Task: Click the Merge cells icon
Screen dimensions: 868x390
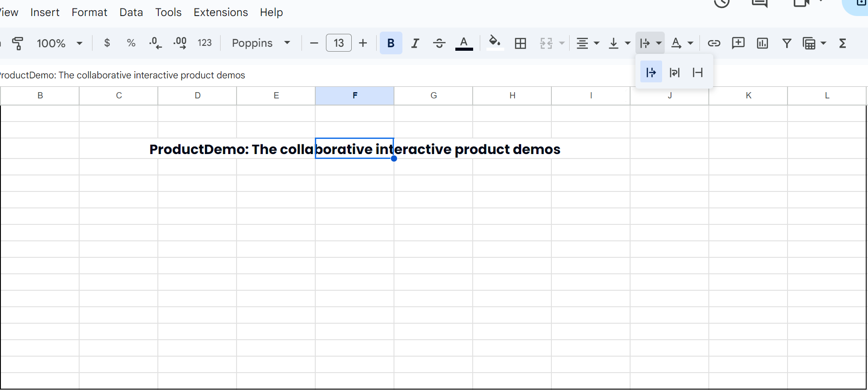Action: click(546, 43)
